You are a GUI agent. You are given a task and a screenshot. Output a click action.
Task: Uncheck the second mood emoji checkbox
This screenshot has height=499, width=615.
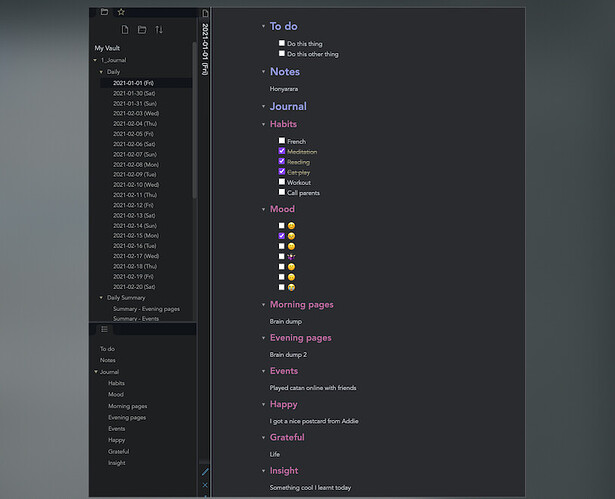point(282,236)
